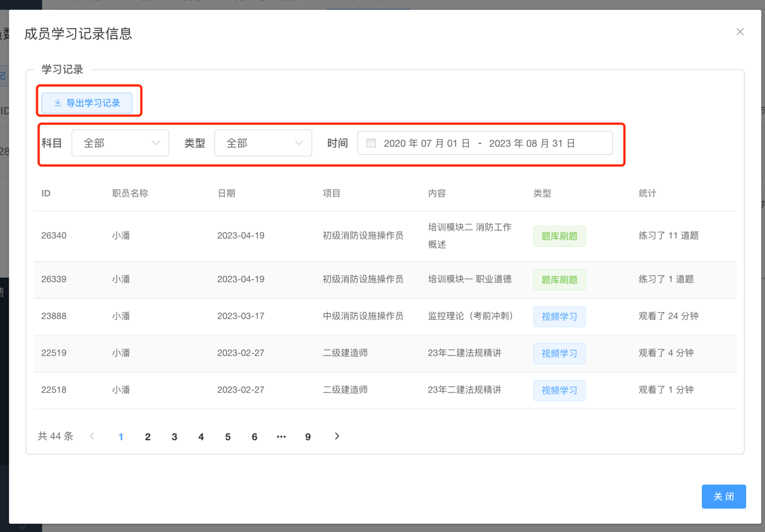Go to last page 9
This screenshot has height=532, width=765.
point(308,437)
